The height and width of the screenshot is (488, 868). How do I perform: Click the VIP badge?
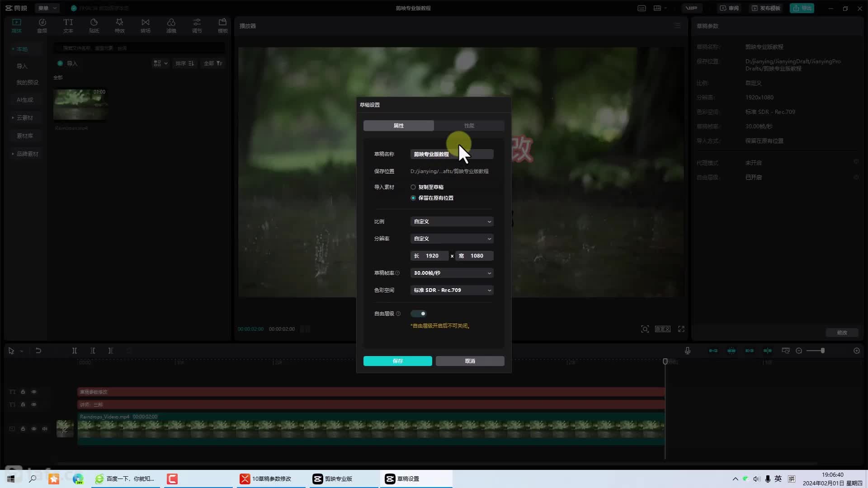(x=691, y=8)
